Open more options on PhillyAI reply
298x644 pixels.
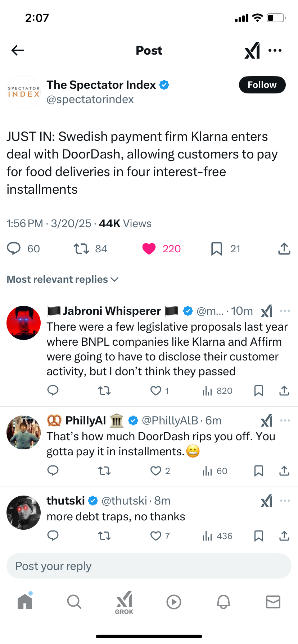coord(285,420)
